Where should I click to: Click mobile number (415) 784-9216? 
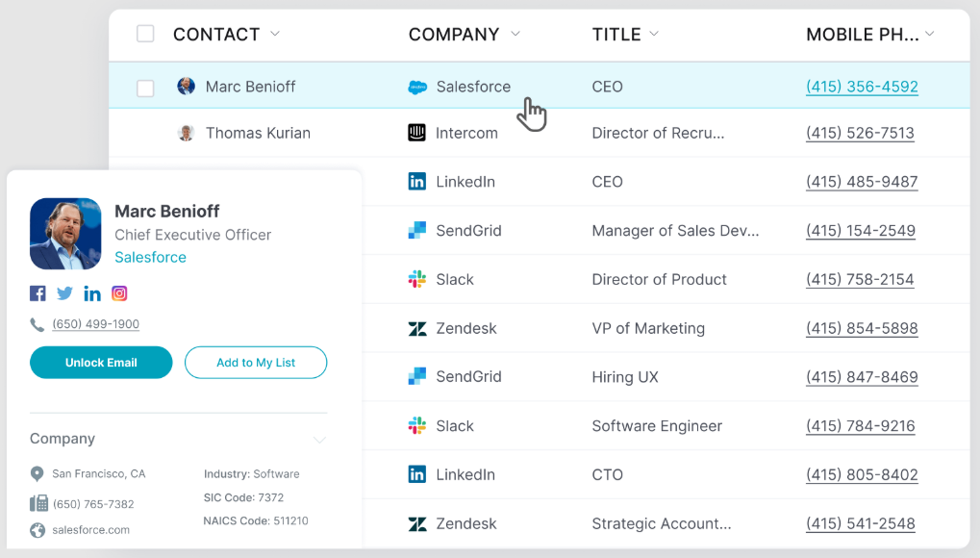click(861, 425)
